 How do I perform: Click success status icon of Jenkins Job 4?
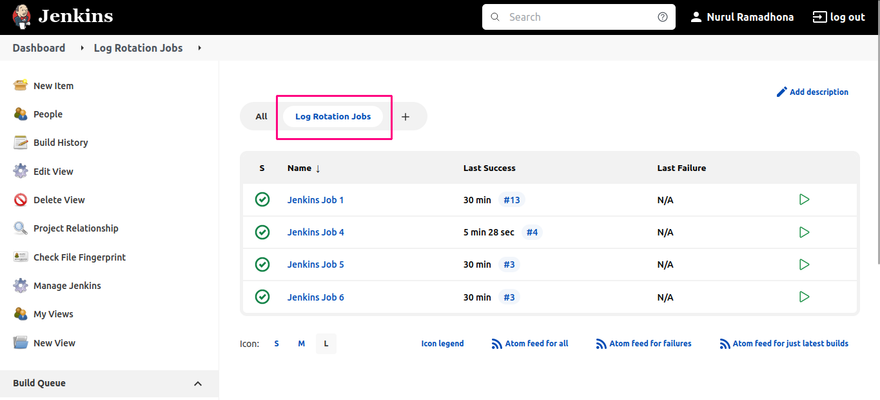tap(262, 232)
